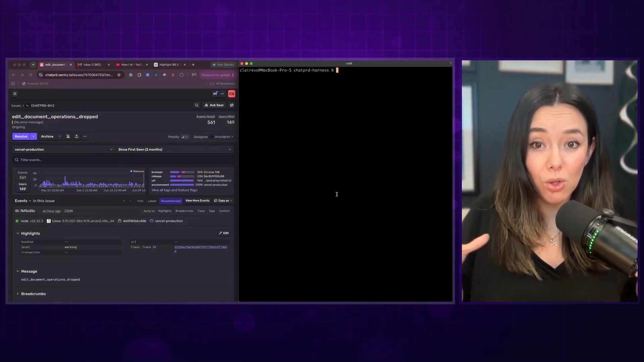The width and height of the screenshot is (644, 362).
Task: Collapse the Message section
Action: (18, 271)
